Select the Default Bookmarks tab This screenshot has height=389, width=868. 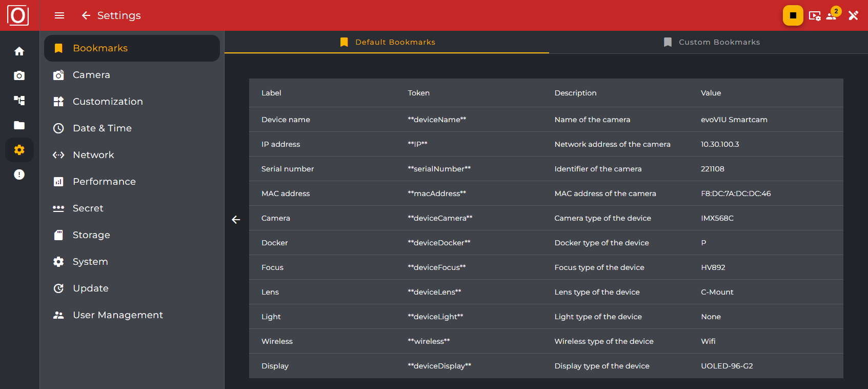387,42
